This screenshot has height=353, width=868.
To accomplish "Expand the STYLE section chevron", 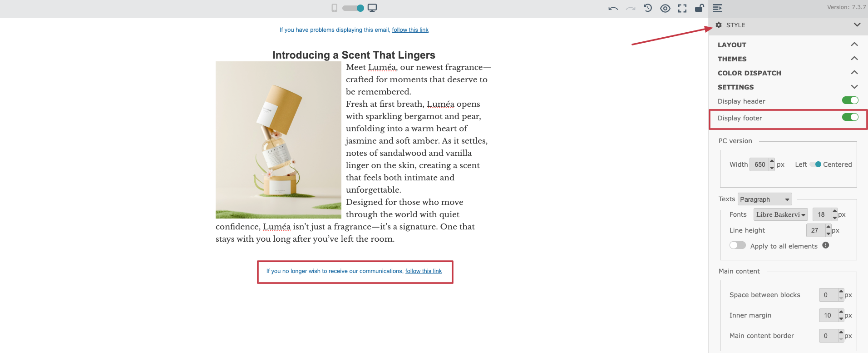I will pyautogui.click(x=857, y=25).
